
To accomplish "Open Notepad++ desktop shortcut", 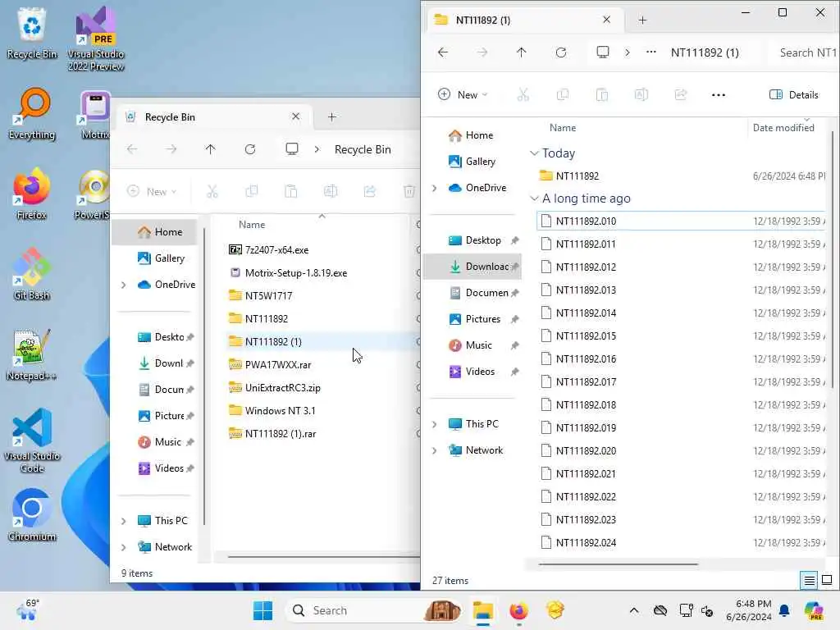I will 32,354.
